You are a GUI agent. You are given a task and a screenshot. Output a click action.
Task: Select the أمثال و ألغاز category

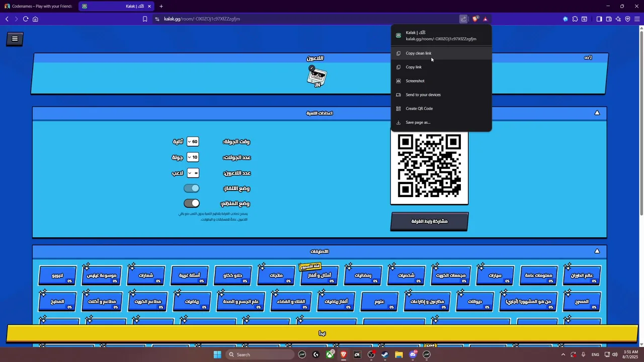pos(319,276)
